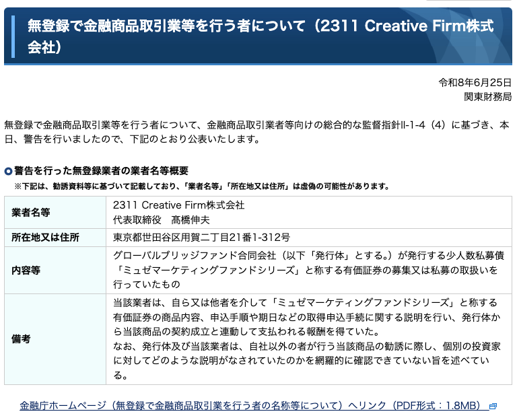The width and height of the screenshot is (517, 420).
Task: Click the 所在地又は住所 table header cell
Action: (55, 238)
